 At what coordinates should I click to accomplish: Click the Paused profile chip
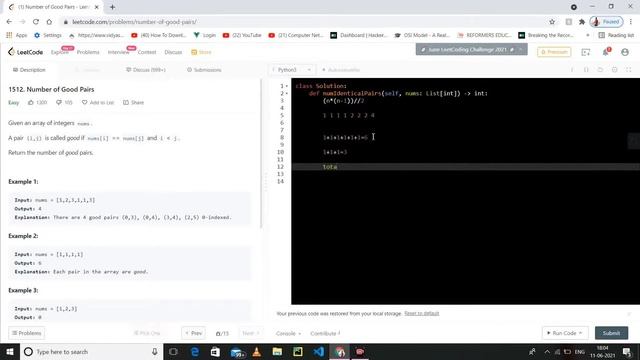[606, 22]
